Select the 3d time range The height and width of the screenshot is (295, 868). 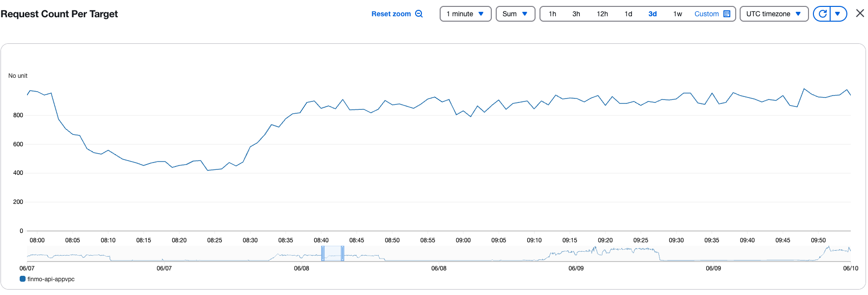point(653,14)
